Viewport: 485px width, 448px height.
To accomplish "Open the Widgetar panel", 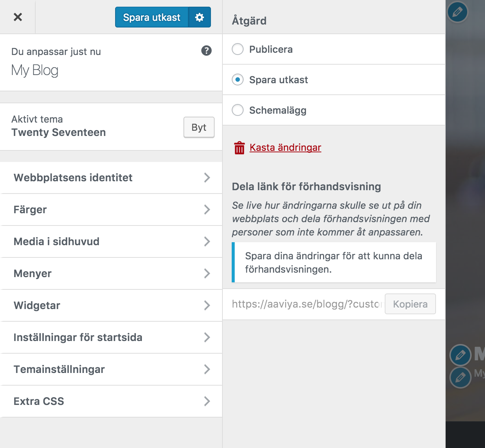I will click(111, 305).
